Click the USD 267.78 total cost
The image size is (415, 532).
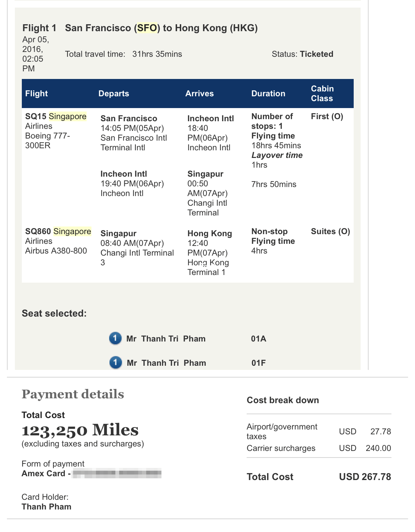(365, 477)
